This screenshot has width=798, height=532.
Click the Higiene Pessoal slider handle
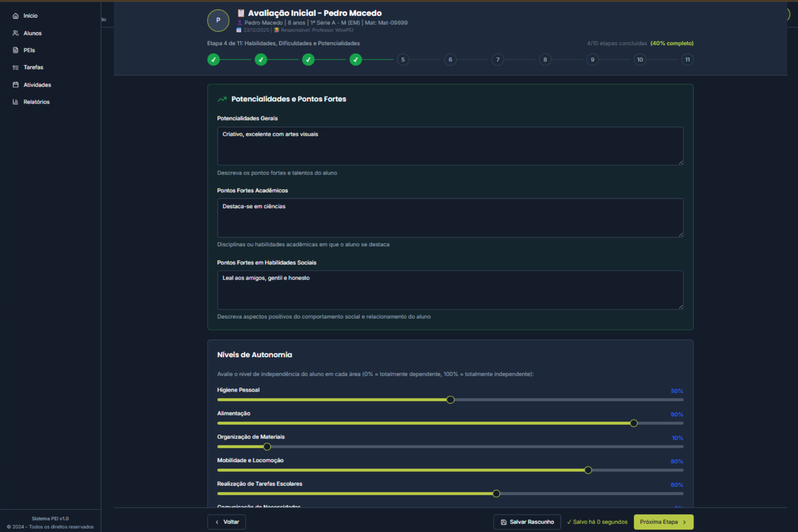click(x=450, y=400)
